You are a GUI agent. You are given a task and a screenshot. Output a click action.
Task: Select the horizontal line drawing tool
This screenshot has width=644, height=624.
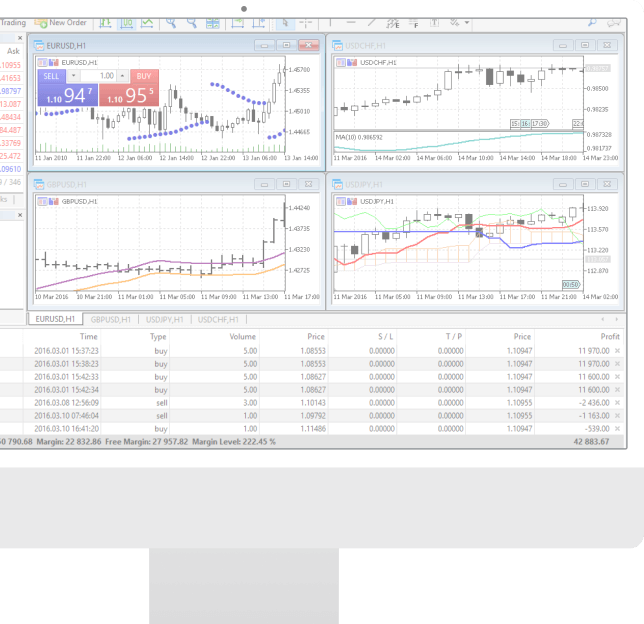click(x=351, y=23)
